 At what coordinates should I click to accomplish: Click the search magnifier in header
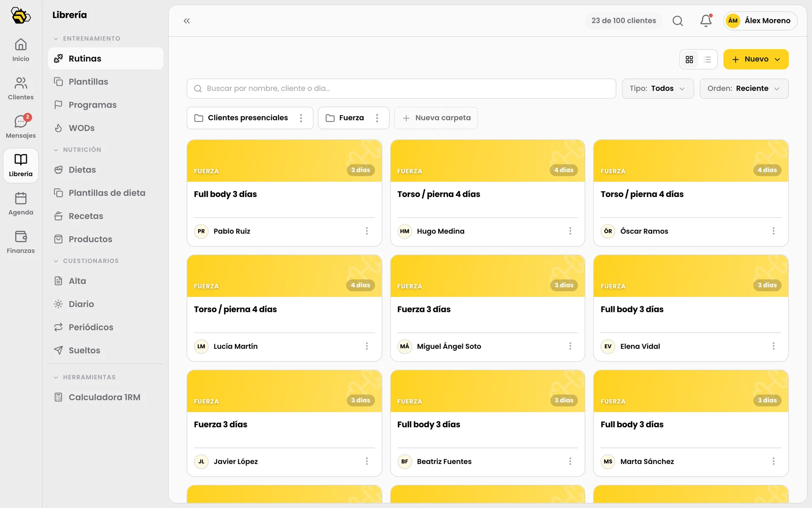(678, 21)
